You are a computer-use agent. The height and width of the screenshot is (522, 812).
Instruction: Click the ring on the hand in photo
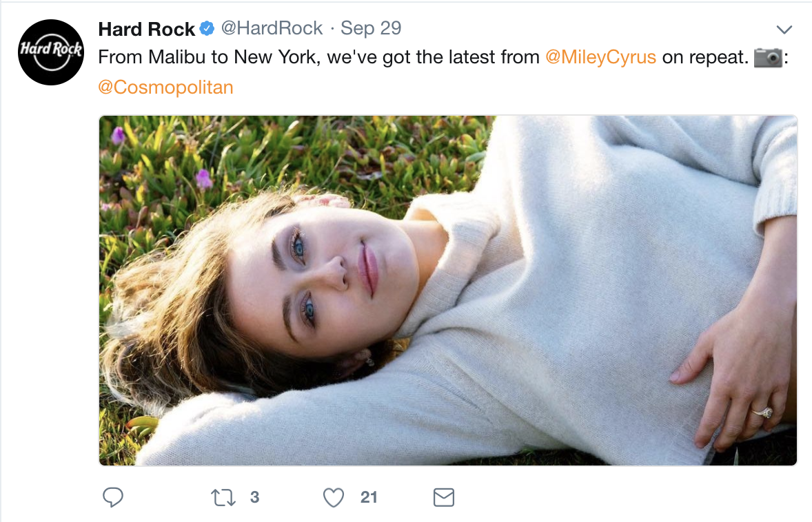[763, 413]
